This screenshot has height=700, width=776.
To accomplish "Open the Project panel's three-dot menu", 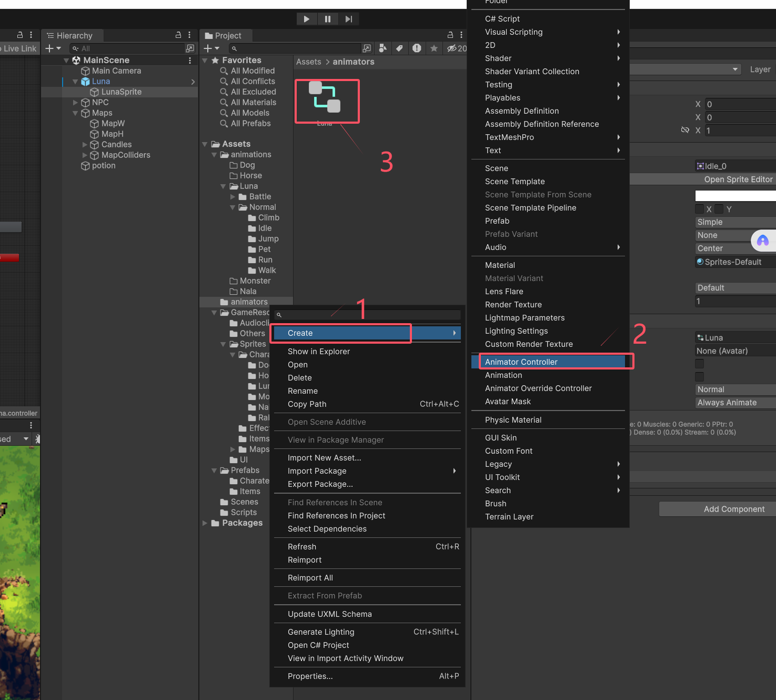I will click(461, 35).
